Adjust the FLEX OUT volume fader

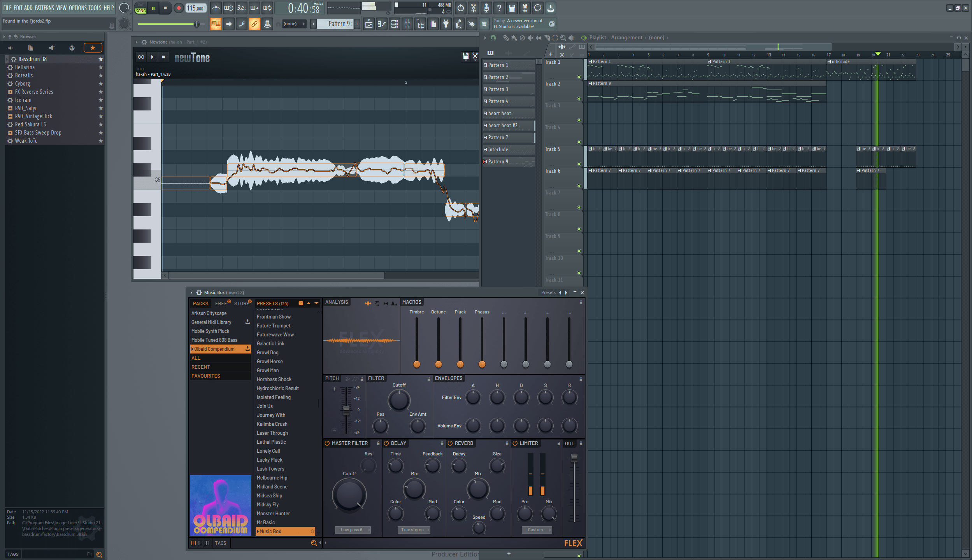click(x=574, y=457)
